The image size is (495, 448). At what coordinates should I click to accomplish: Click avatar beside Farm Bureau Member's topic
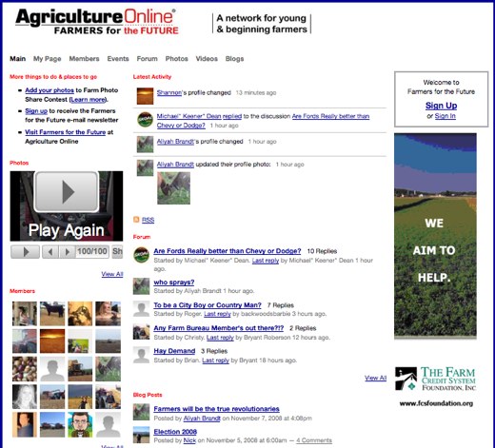pos(141,332)
